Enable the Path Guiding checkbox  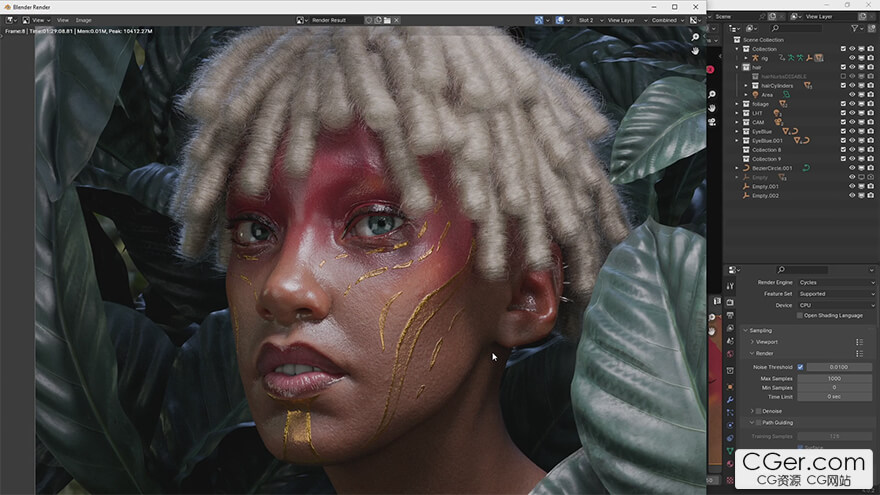point(758,423)
